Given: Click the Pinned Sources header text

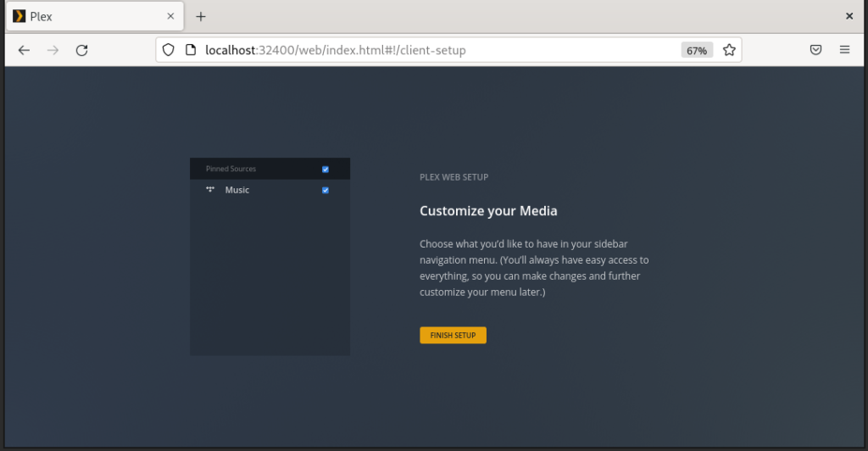Looking at the screenshot, I should [231, 169].
